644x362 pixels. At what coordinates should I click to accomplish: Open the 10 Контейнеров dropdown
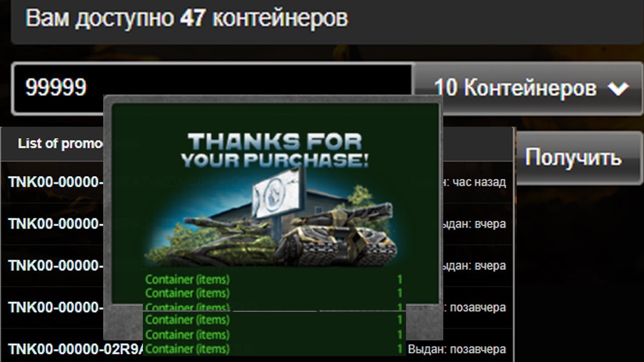pyautogui.click(x=528, y=89)
